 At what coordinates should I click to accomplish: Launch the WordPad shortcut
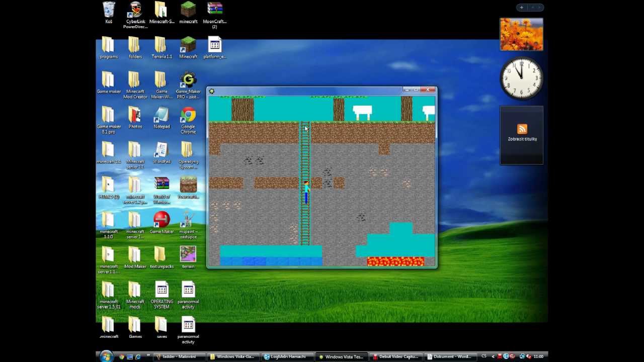point(162,153)
